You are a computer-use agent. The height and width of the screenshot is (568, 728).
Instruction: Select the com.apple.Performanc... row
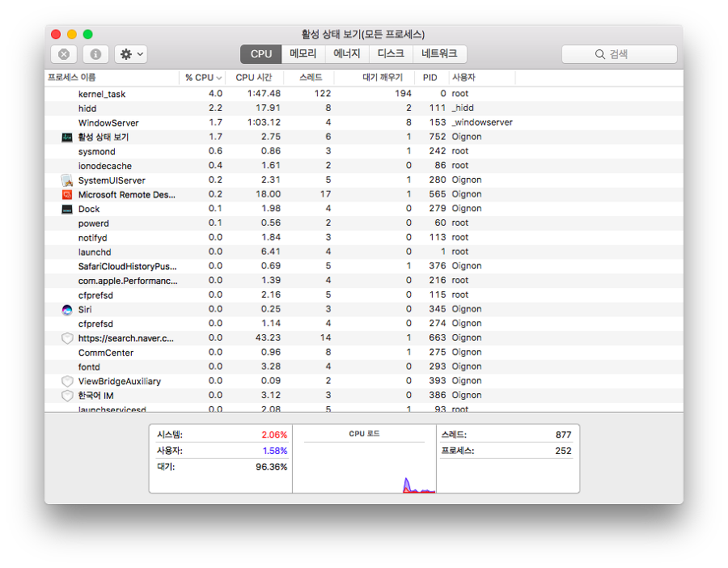364,281
